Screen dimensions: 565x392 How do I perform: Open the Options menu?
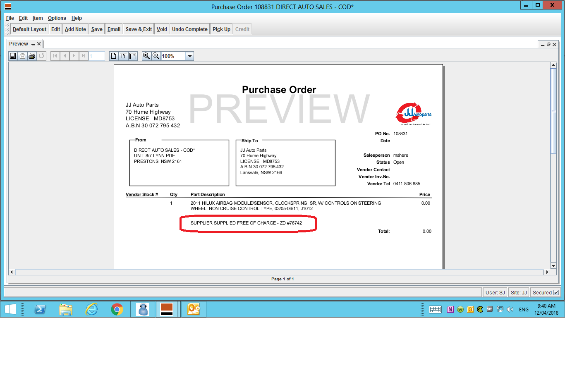pos(57,18)
